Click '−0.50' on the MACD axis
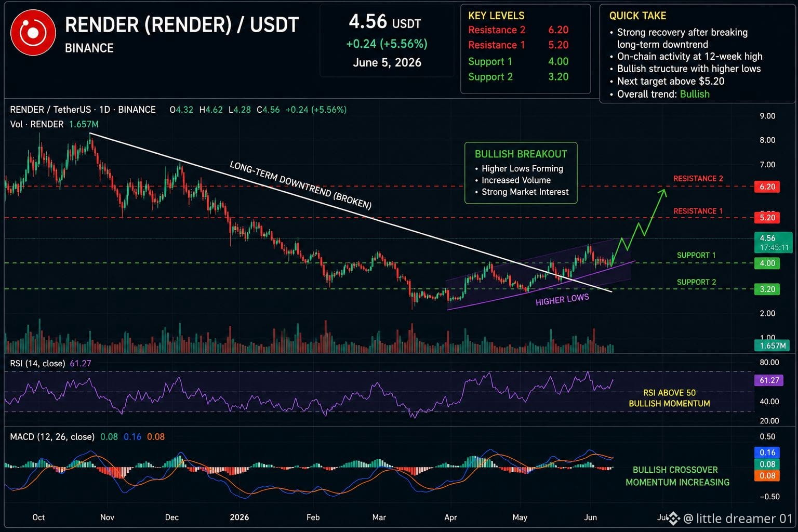 coord(769,497)
